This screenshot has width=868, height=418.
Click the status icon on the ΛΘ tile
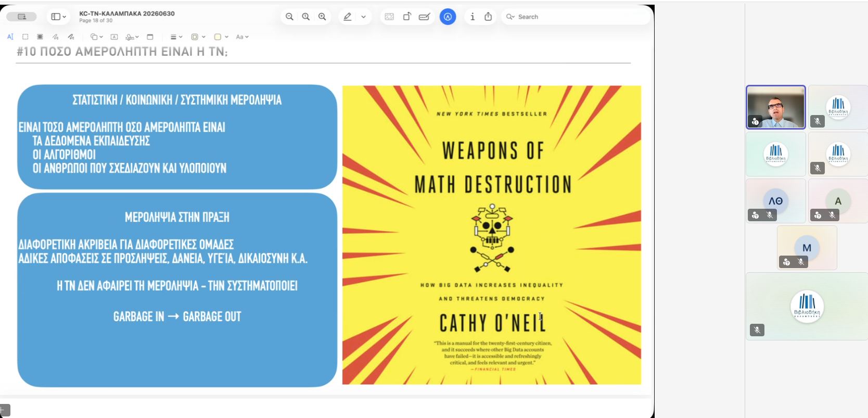(x=755, y=215)
